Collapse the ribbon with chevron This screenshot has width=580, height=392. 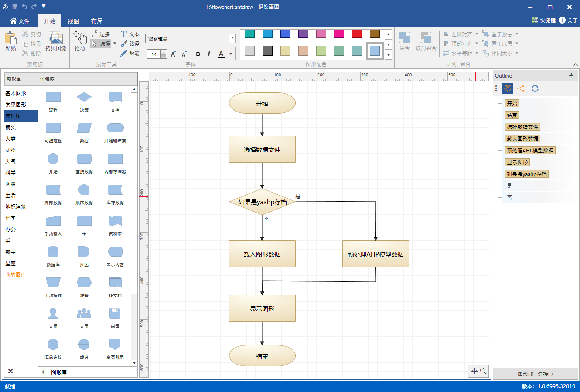pyautogui.click(x=575, y=64)
